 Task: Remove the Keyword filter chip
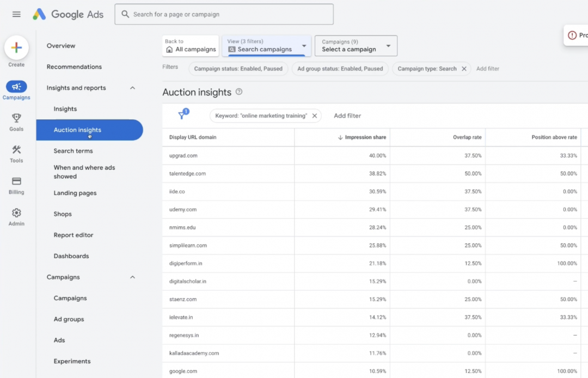coord(315,116)
